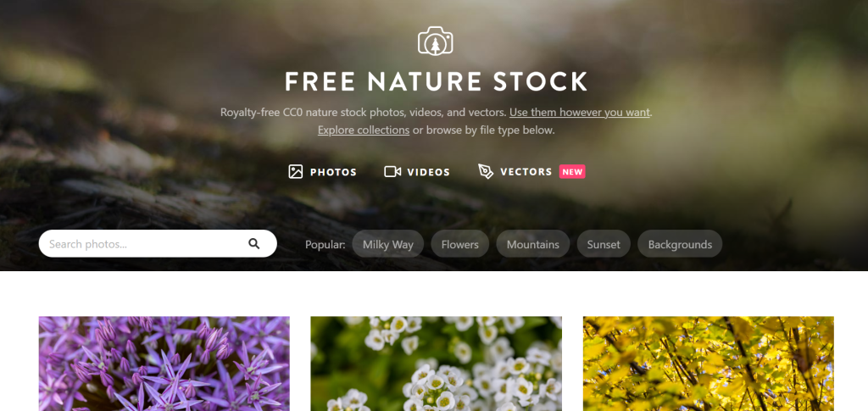Click the Videos camera icon
Image resolution: width=868 pixels, height=411 pixels.
(392, 172)
